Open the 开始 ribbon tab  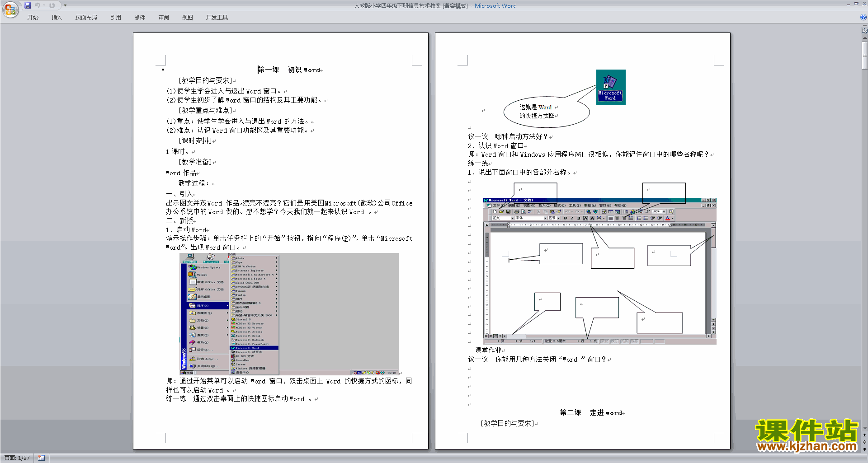pos(33,18)
